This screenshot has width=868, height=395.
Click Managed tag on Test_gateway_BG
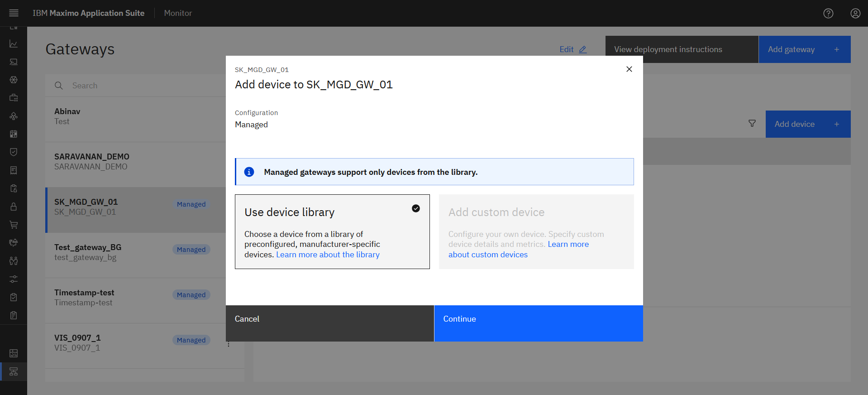click(191, 250)
